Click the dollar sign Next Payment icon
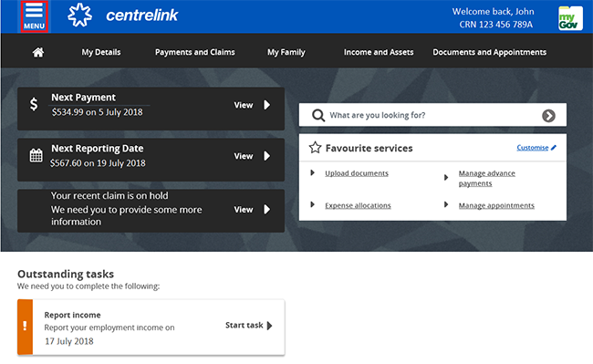Image resolution: width=593 pixels, height=364 pixels. tap(34, 104)
